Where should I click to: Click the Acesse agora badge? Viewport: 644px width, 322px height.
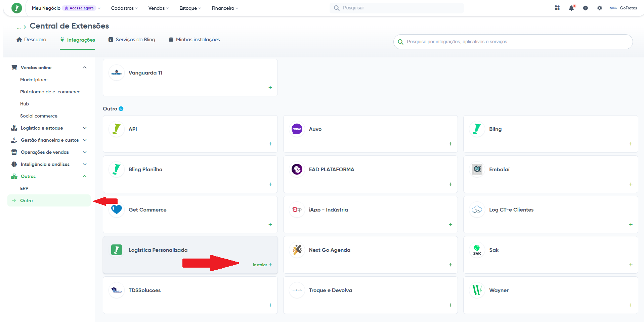tap(79, 8)
